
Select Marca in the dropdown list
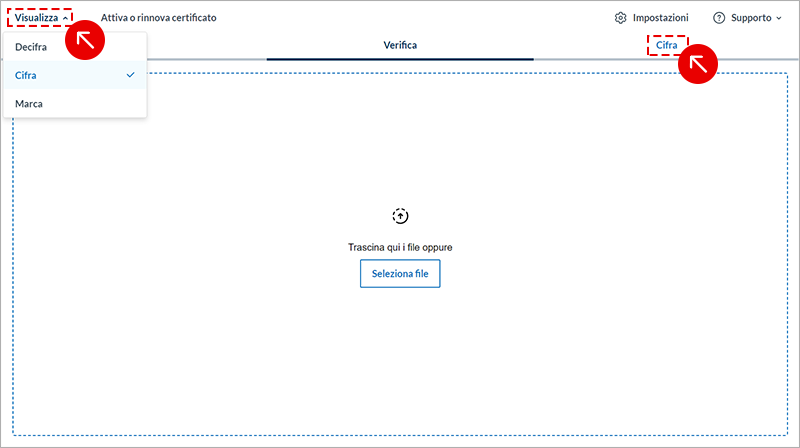point(29,103)
